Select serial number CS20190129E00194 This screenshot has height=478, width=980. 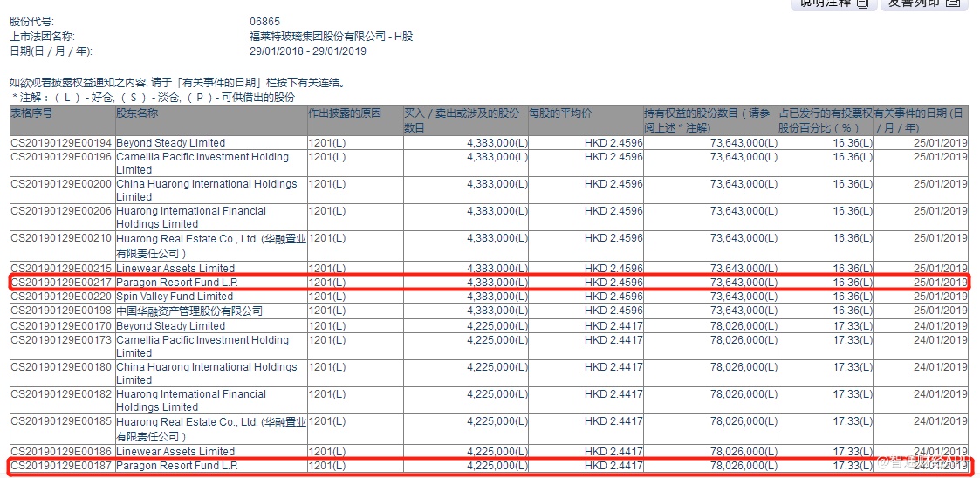click(61, 143)
